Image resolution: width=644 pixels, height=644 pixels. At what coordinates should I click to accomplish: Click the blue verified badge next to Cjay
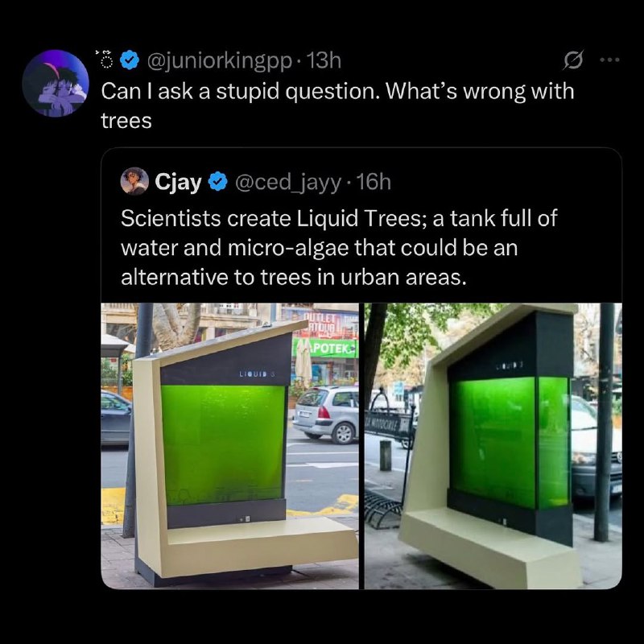(217, 183)
